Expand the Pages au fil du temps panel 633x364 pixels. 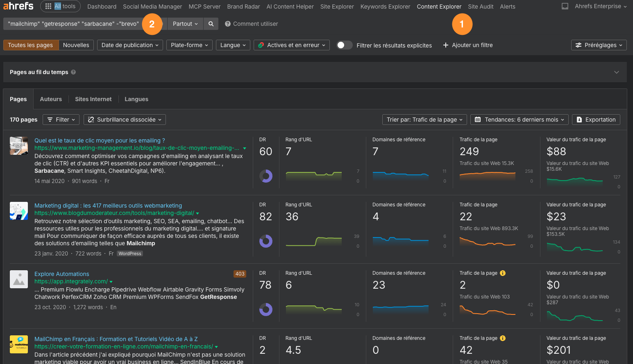tap(616, 72)
